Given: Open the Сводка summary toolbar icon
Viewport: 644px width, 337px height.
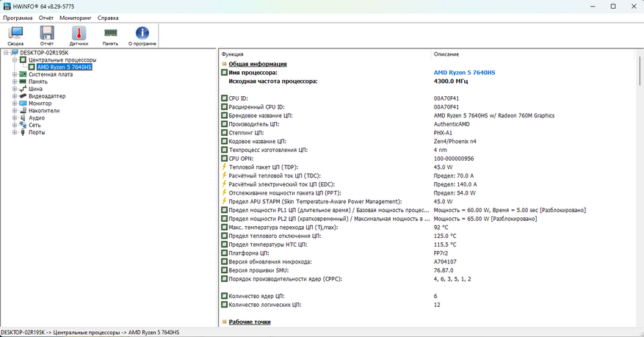Looking at the screenshot, I should click(x=15, y=33).
